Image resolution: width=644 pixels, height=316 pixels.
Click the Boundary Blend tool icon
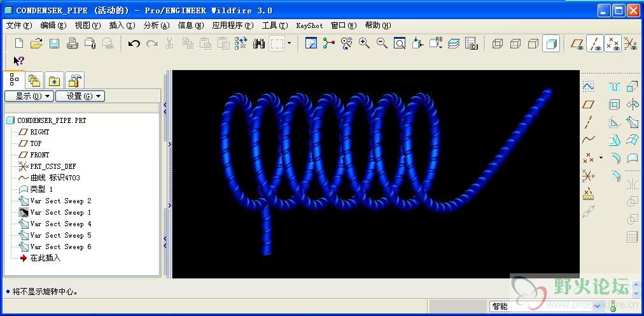(632, 140)
